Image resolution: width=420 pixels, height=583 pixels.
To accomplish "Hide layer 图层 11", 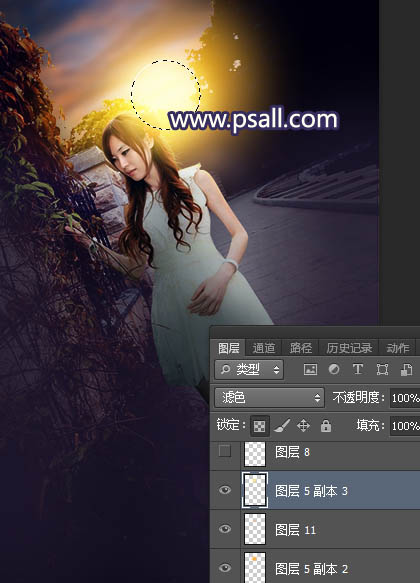I will (224, 529).
